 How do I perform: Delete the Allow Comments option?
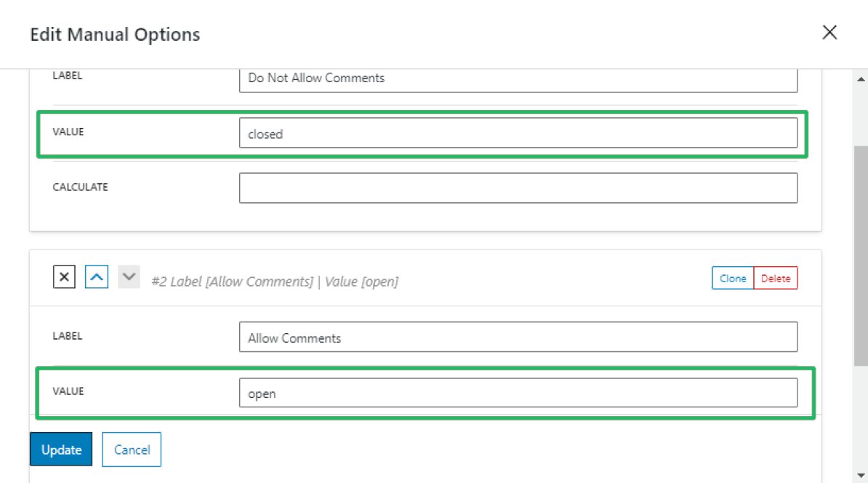coord(775,278)
